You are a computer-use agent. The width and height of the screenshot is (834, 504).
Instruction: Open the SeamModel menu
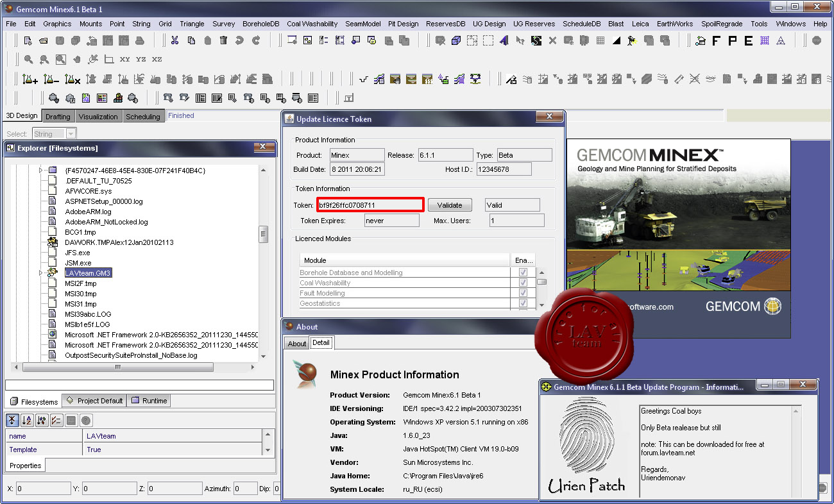coord(362,24)
